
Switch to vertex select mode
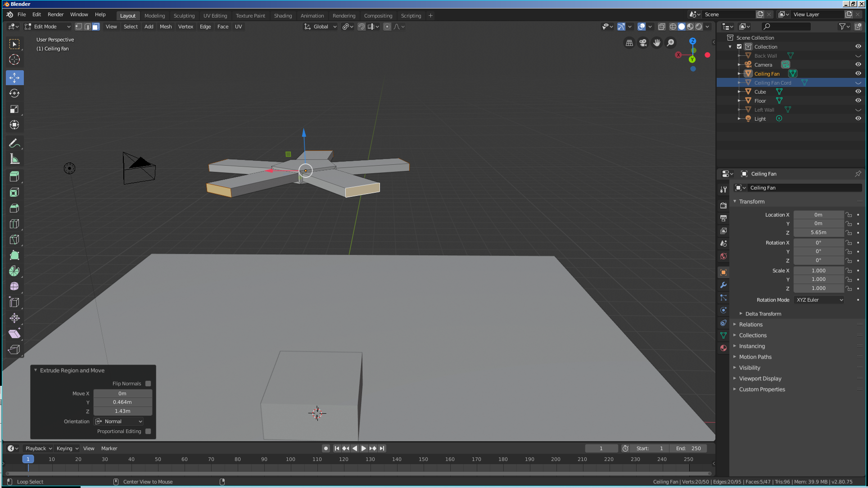pyautogui.click(x=79, y=27)
